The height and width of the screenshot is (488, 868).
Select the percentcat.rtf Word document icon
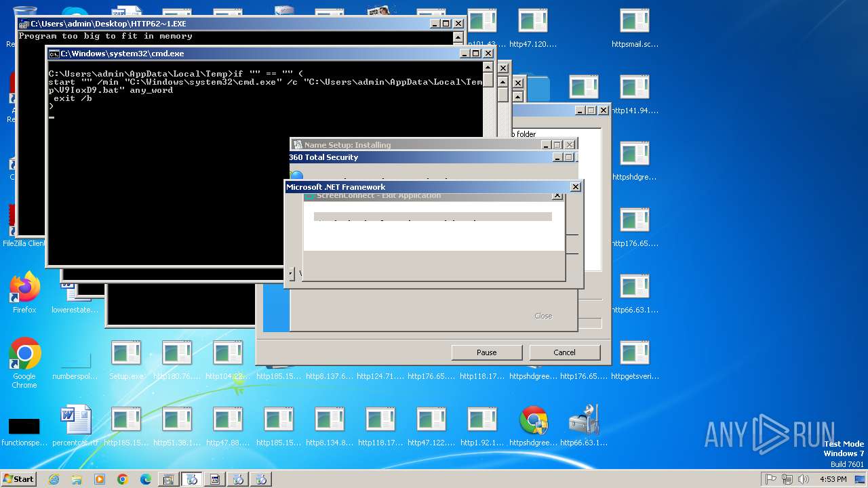click(75, 426)
